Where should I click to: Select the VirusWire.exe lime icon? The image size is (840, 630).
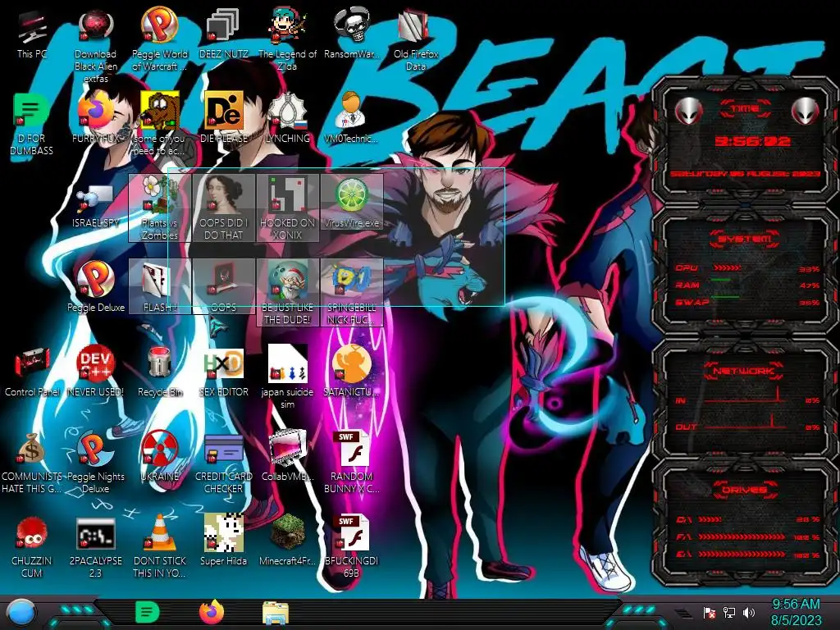[x=351, y=203]
